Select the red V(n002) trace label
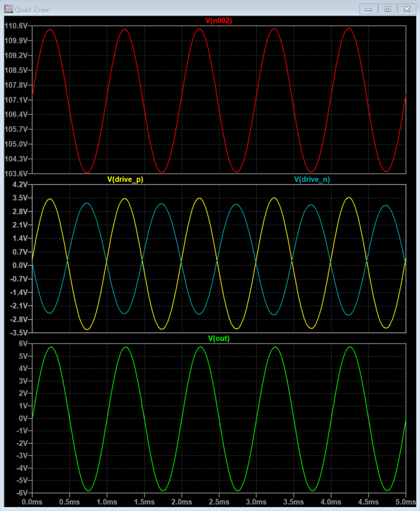The image size is (420, 511). (218, 21)
